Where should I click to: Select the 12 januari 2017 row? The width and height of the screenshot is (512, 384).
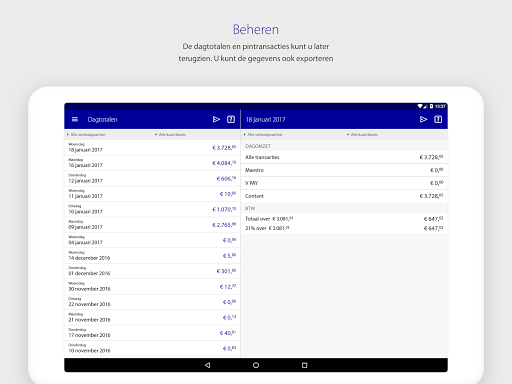152,179
